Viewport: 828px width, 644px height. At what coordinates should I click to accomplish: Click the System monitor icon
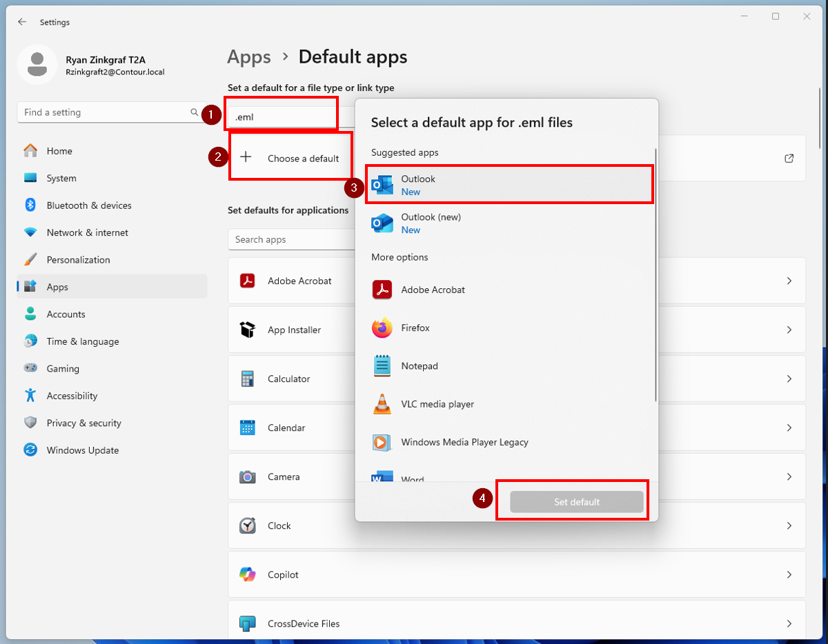click(30, 178)
